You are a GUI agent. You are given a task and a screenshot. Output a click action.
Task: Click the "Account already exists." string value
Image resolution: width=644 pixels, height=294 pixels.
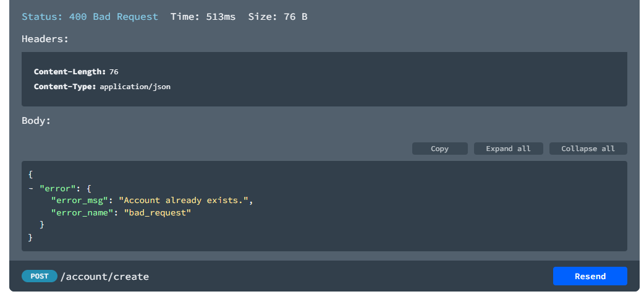184,201
